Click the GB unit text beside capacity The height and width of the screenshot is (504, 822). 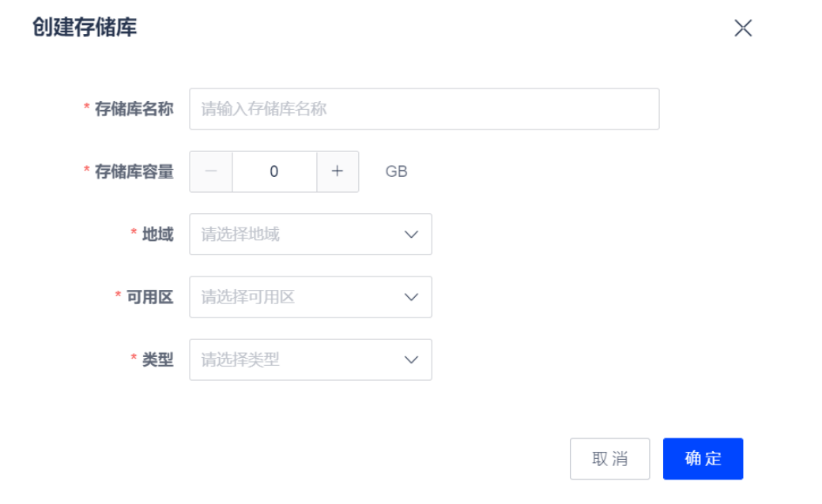pyautogui.click(x=396, y=171)
